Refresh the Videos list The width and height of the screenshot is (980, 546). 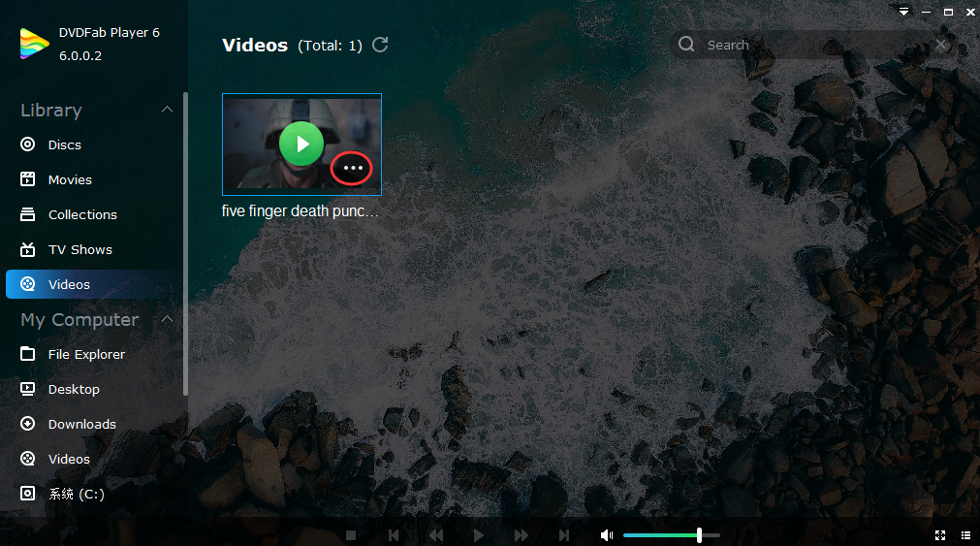coord(380,45)
